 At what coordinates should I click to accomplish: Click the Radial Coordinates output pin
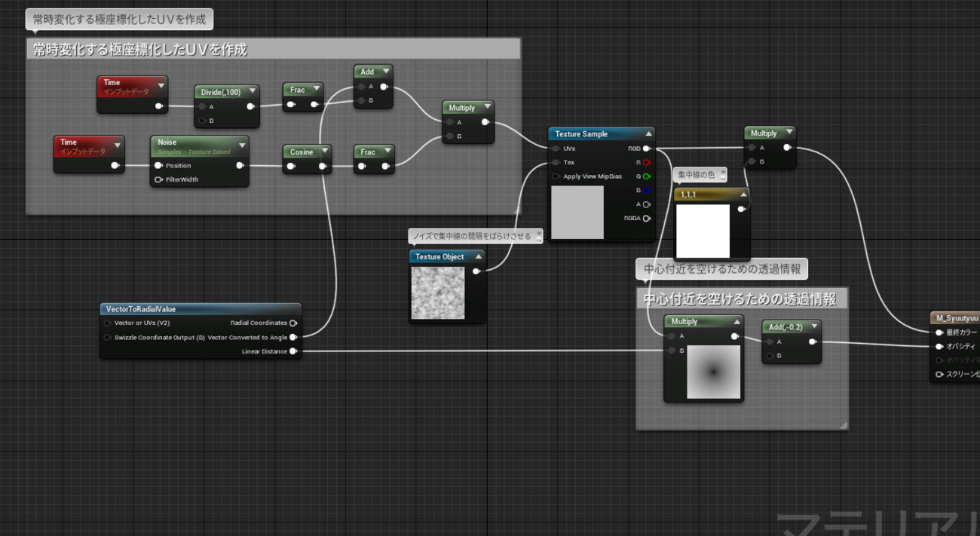coord(293,323)
